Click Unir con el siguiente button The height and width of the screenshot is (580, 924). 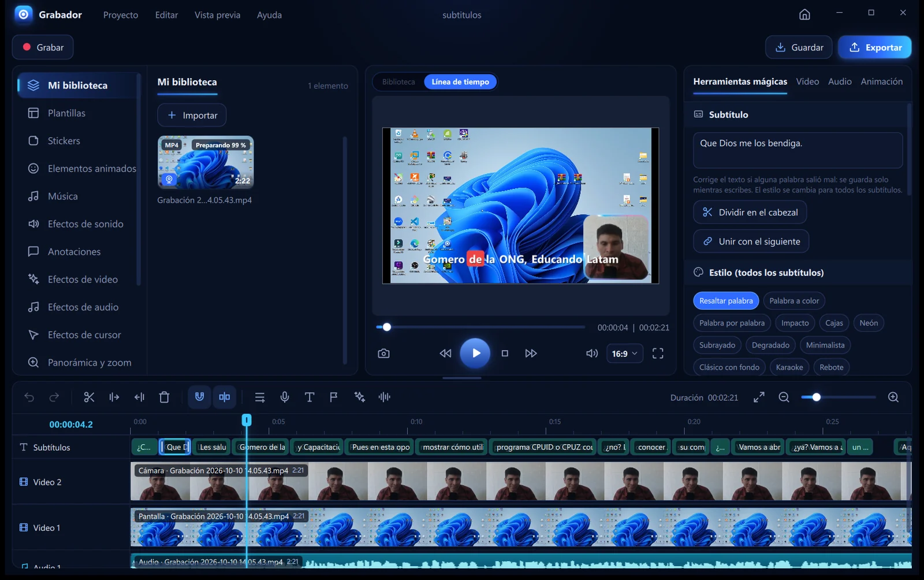[751, 241]
